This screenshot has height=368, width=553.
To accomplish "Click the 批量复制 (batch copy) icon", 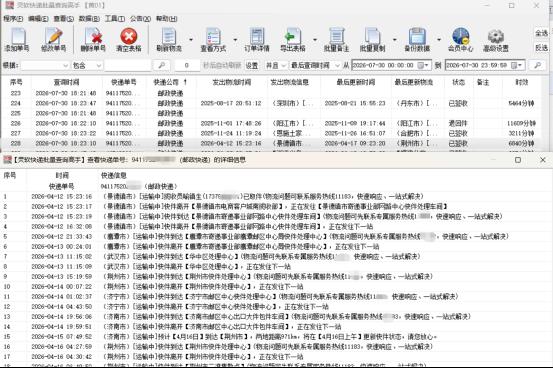I will tap(372, 40).
